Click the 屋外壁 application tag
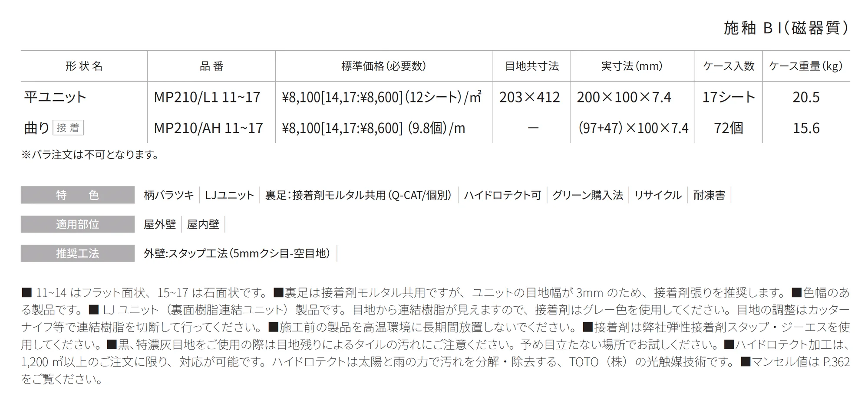 click(x=160, y=224)
